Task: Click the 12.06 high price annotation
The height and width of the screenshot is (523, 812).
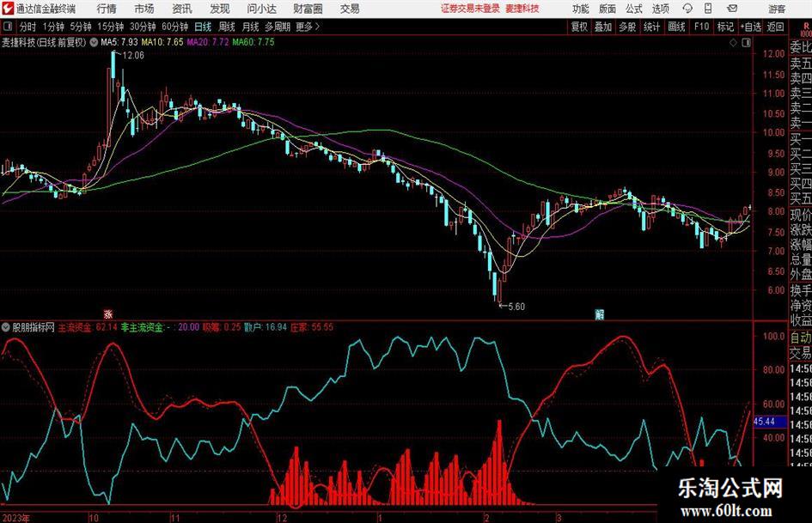Action: pos(133,56)
